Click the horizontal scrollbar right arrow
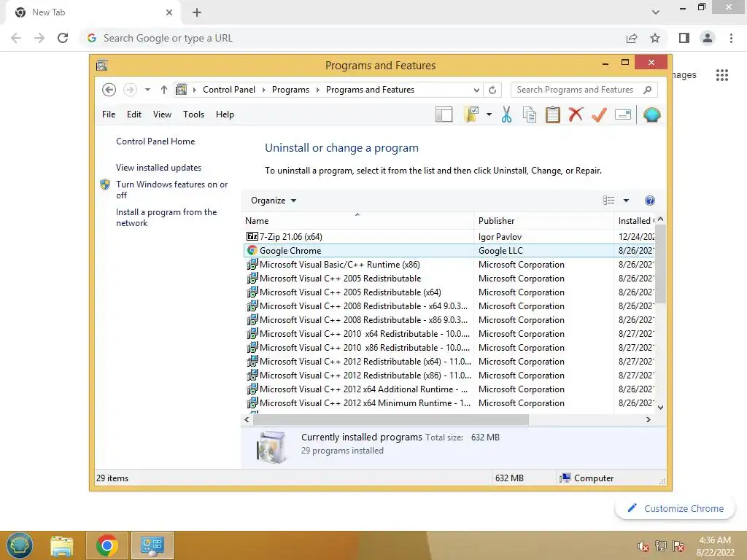This screenshot has width=747, height=560. click(648, 419)
